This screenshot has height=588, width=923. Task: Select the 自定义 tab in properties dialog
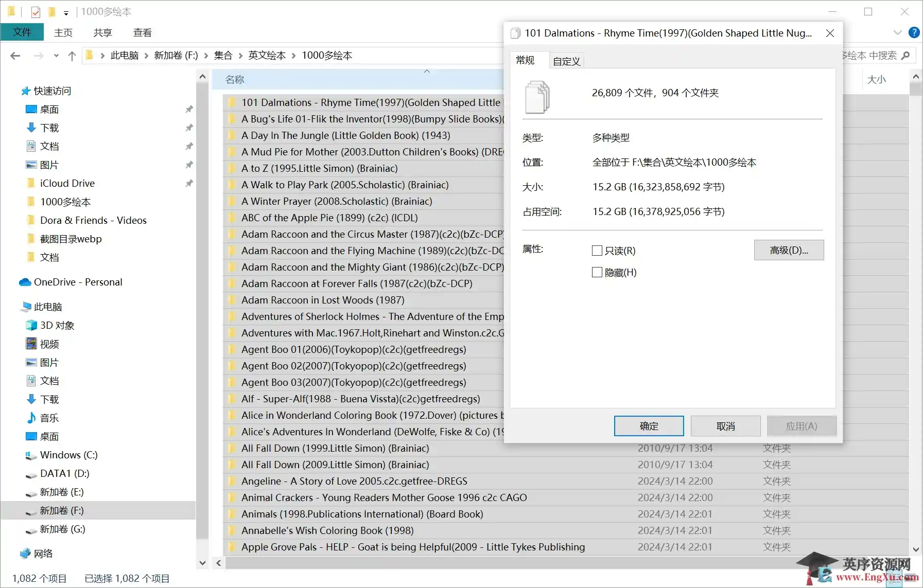[566, 61]
